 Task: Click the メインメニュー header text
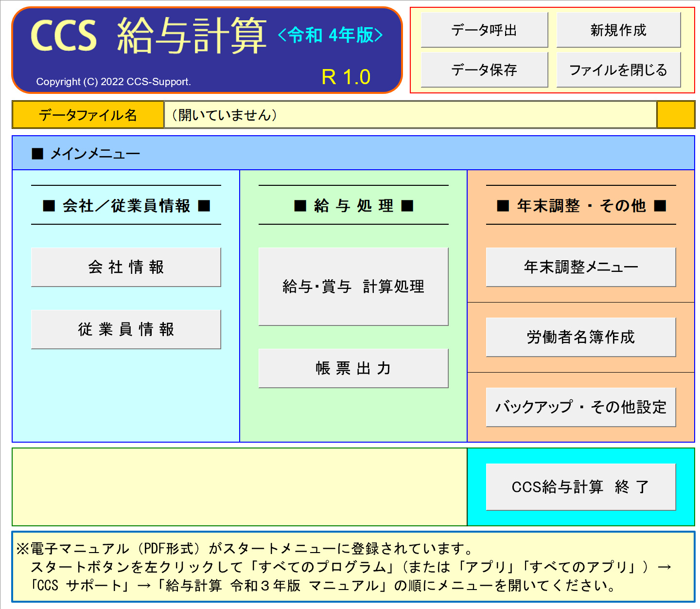point(86,154)
